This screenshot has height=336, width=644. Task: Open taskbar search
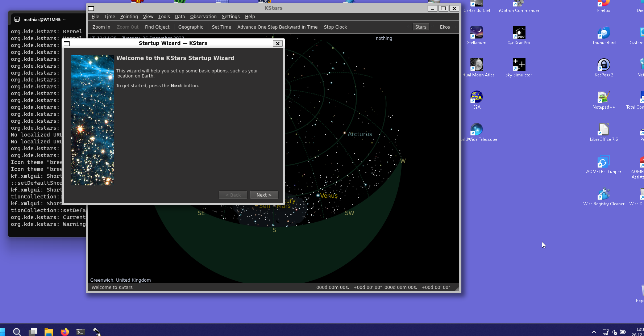[17, 332]
